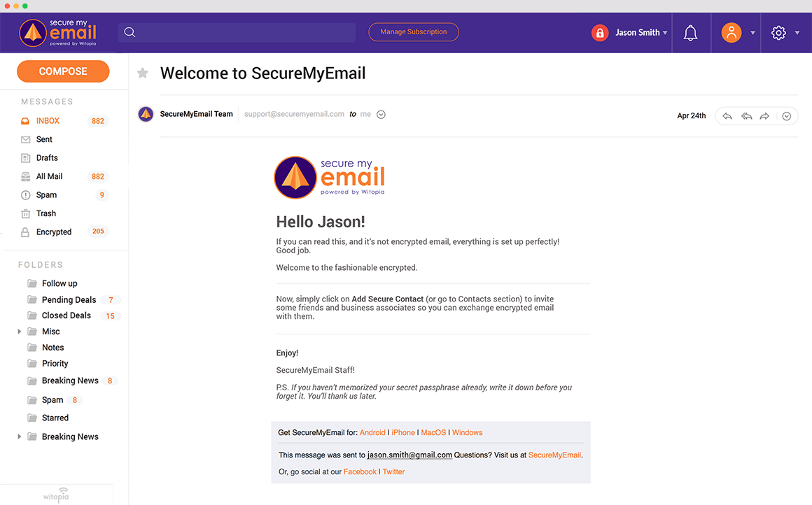Open the Jason Smith account dropdown

[x=640, y=32]
